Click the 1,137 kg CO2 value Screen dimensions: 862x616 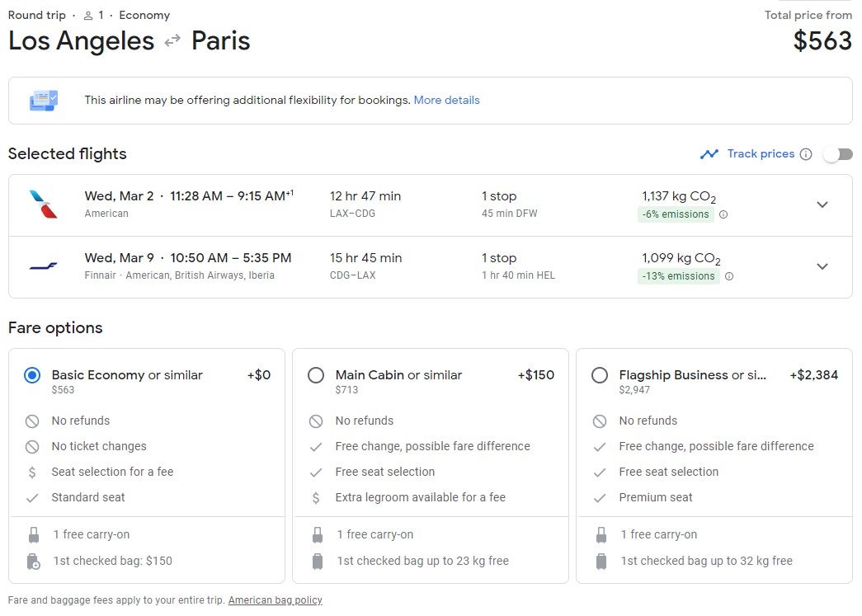tap(679, 197)
